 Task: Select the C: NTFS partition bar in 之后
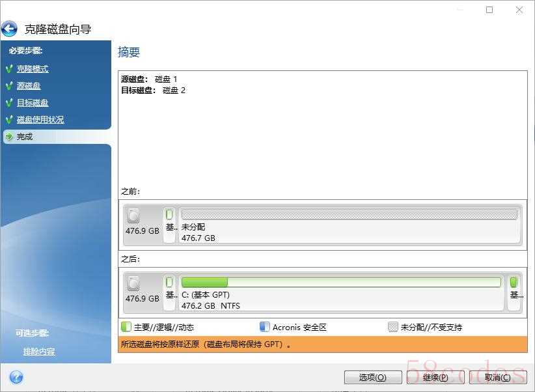pos(341,283)
